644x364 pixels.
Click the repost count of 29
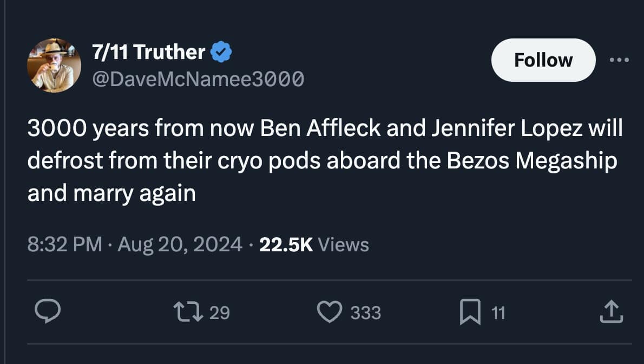pyautogui.click(x=219, y=313)
